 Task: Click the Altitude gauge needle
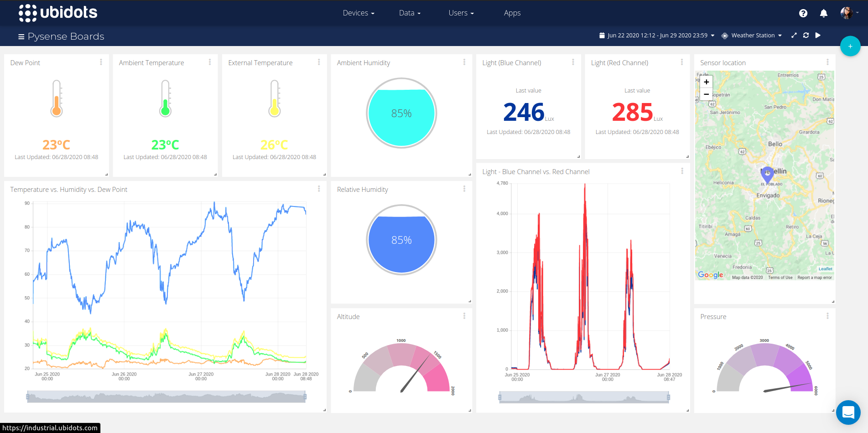click(415, 374)
